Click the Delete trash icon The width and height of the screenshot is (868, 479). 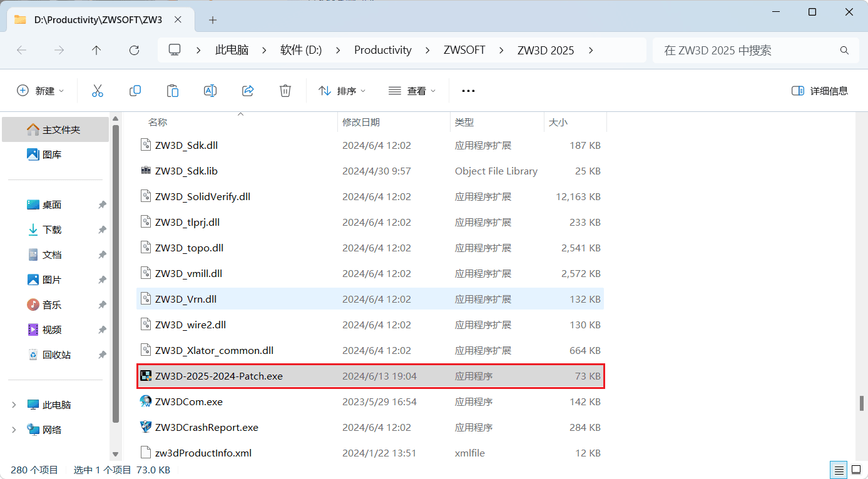tap(285, 91)
